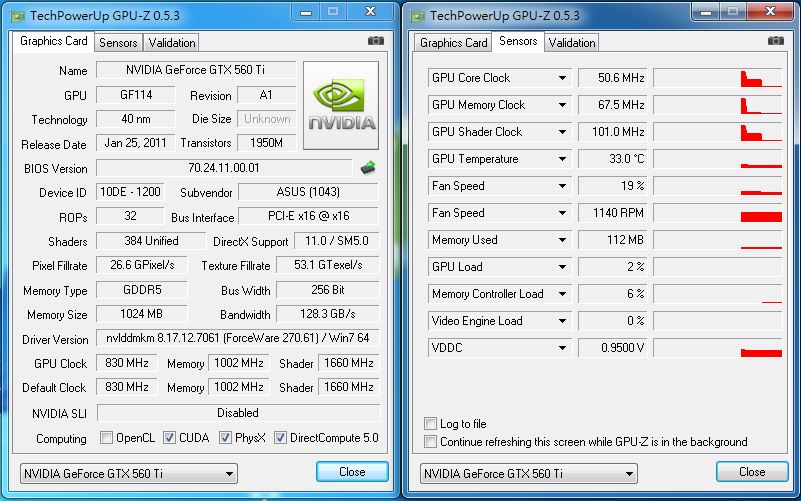Click the camera screenshot icon in left window
801x501 pixels.
[x=376, y=40]
